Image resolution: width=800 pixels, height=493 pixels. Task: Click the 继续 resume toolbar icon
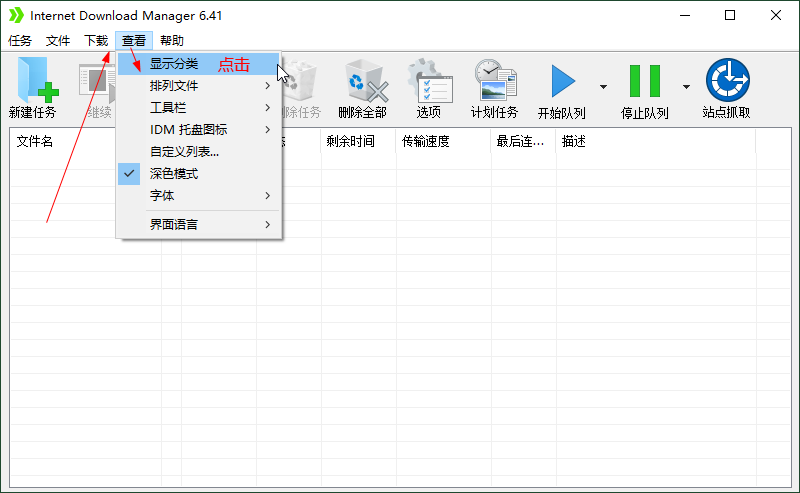tap(97, 82)
